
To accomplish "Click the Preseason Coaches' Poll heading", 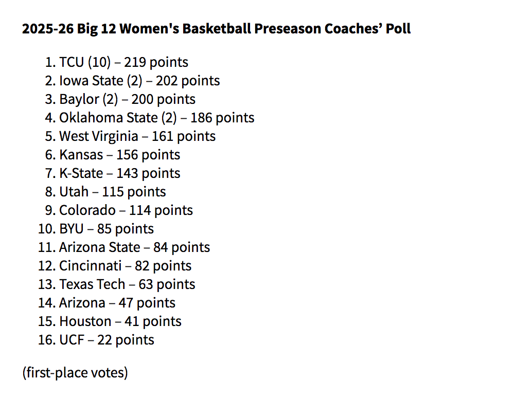I will [216, 28].
